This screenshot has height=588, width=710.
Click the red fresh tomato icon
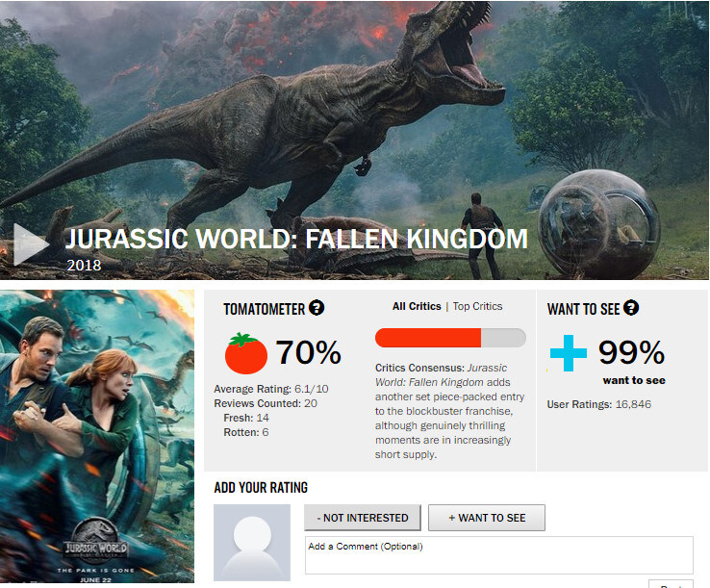click(246, 353)
